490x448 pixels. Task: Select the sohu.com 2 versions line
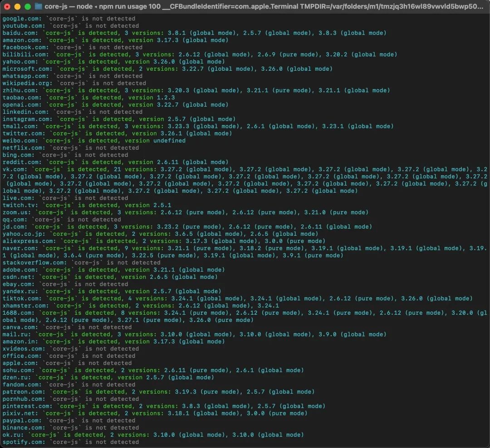click(153, 371)
